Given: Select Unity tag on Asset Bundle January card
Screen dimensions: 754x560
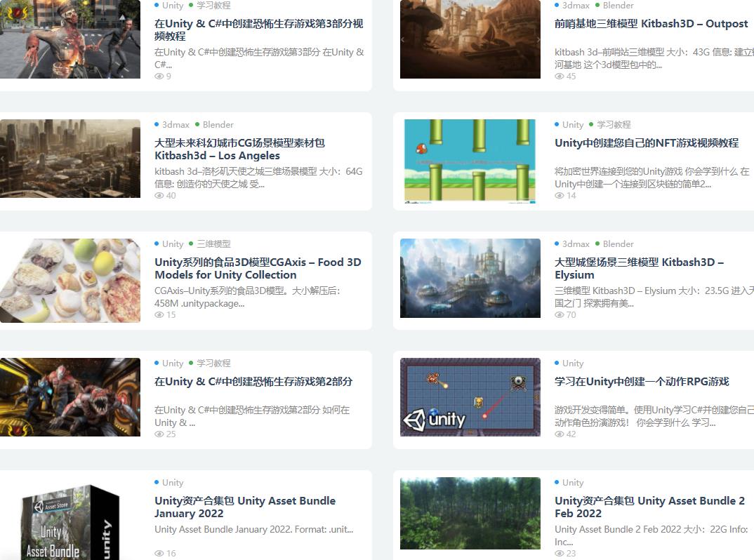Looking at the screenshot, I should (x=172, y=482).
